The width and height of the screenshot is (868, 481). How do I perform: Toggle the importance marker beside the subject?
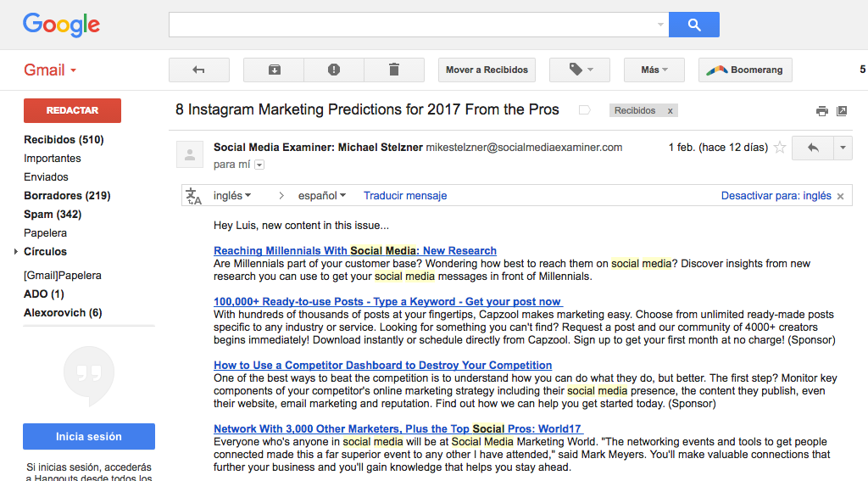pyautogui.click(x=584, y=110)
